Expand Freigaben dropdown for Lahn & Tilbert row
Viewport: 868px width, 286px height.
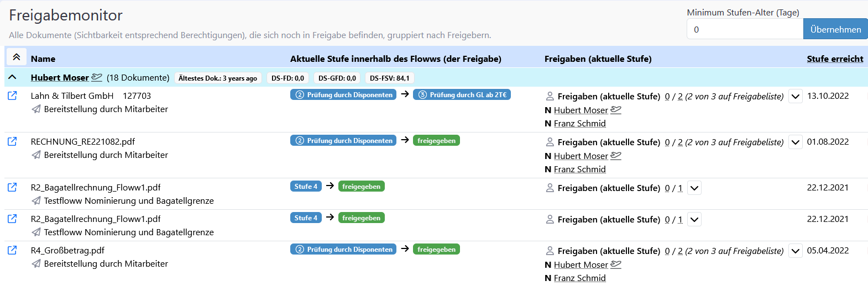(x=795, y=97)
